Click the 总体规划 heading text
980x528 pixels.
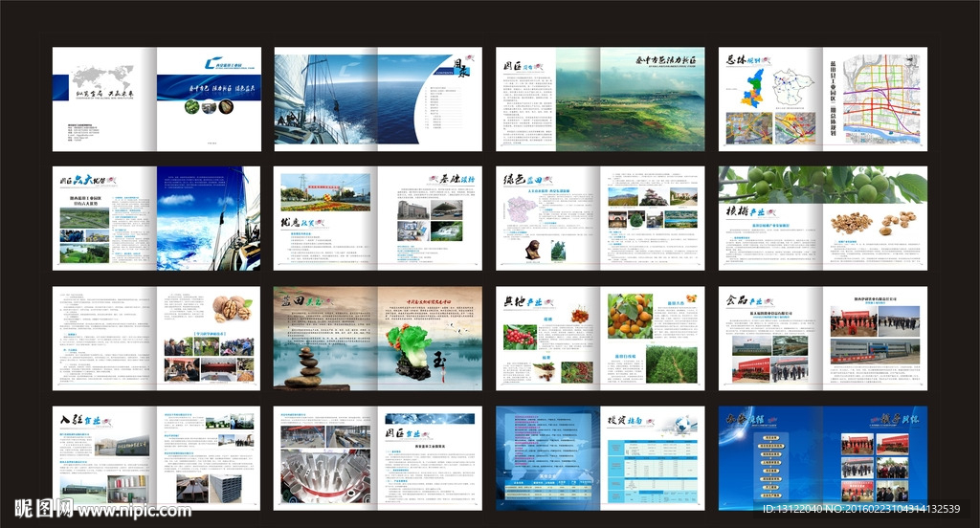tap(744, 60)
